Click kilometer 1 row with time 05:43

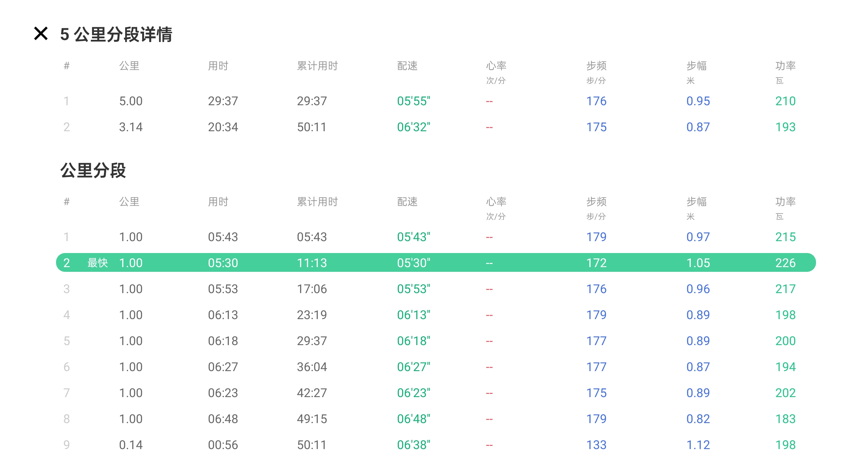click(223, 237)
